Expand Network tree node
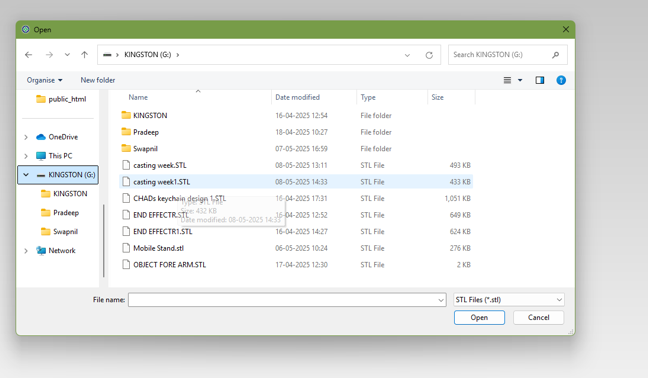648x378 pixels. [x=26, y=251]
